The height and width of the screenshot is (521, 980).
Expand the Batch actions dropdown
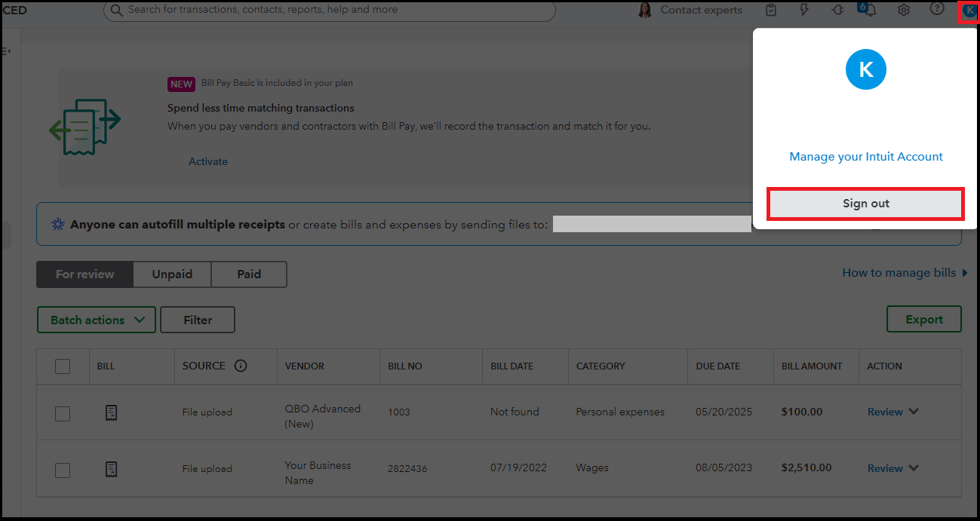[97, 320]
